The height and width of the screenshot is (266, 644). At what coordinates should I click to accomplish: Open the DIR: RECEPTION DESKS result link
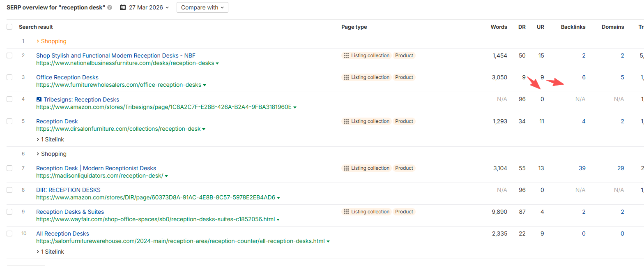(68, 190)
